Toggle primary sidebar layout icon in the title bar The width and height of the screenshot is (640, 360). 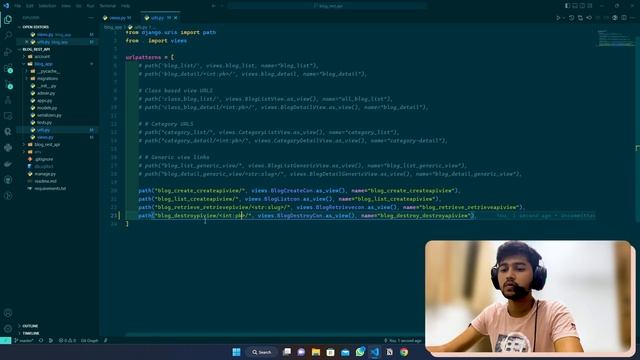tap(567, 6)
